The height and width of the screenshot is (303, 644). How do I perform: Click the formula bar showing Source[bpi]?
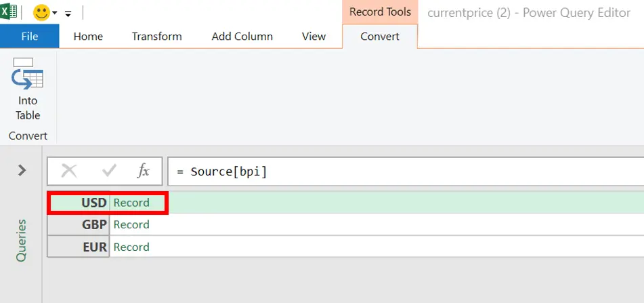click(406, 171)
